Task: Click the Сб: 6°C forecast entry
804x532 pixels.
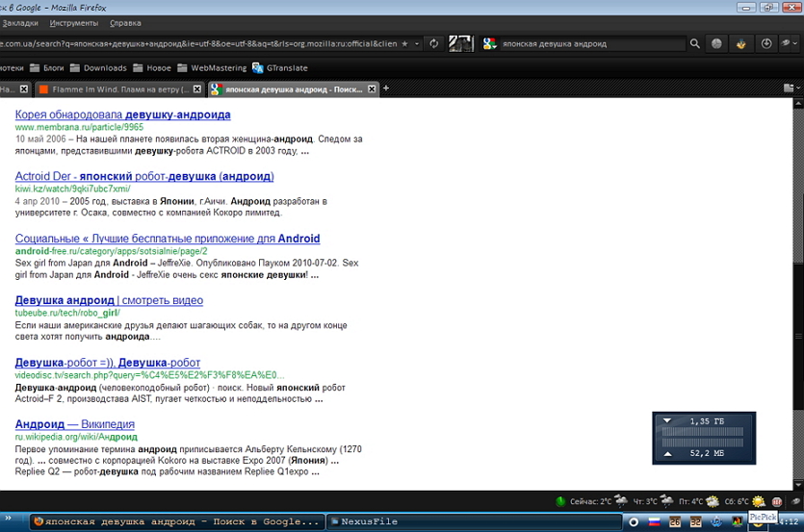Action: pos(744,501)
